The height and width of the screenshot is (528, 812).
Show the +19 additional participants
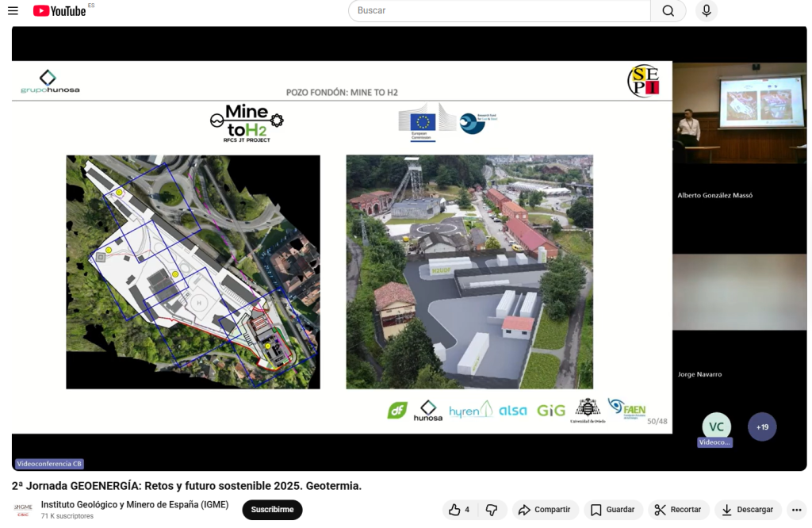[x=762, y=427]
